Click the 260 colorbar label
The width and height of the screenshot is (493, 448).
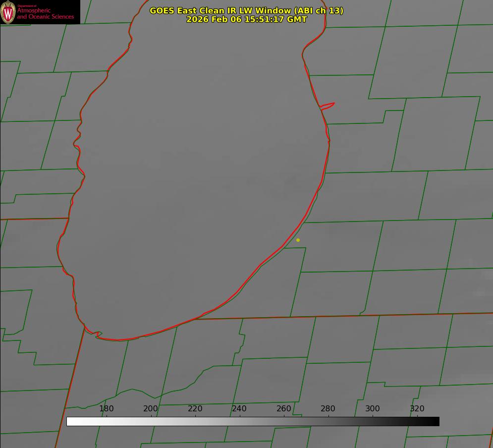283,408
